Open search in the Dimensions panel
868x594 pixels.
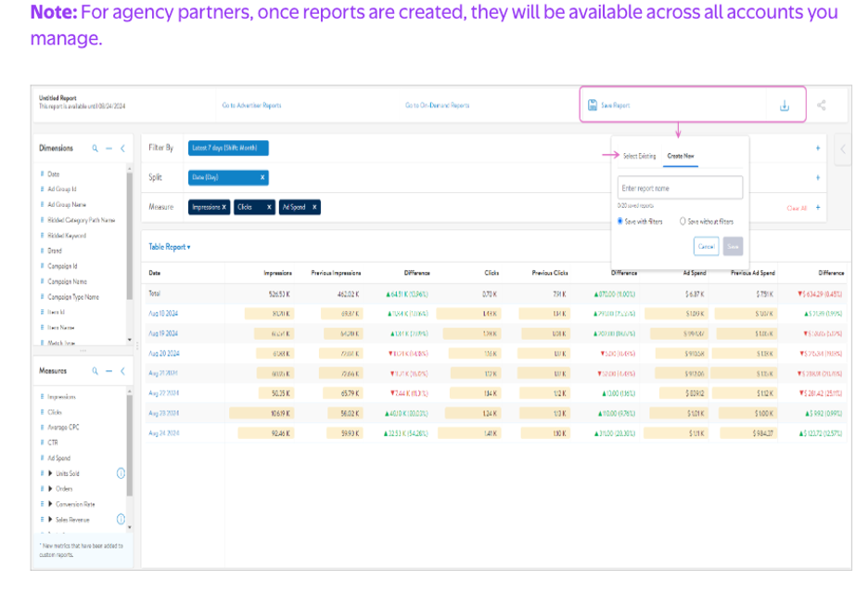(95, 148)
